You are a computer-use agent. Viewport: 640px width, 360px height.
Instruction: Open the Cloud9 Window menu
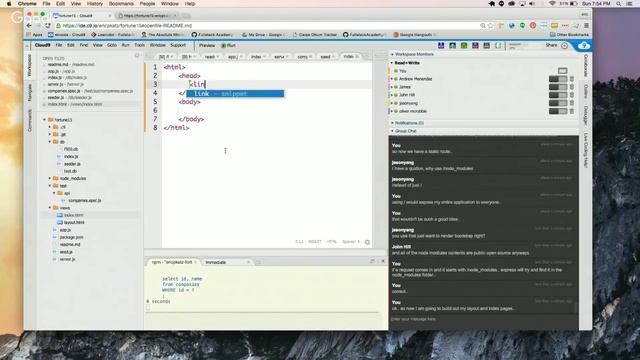(x=158, y=45)
